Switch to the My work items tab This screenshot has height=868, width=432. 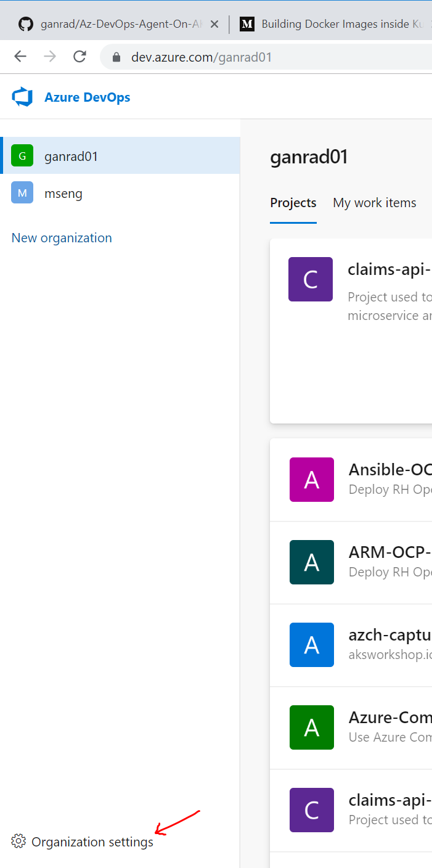click(375, 203)
